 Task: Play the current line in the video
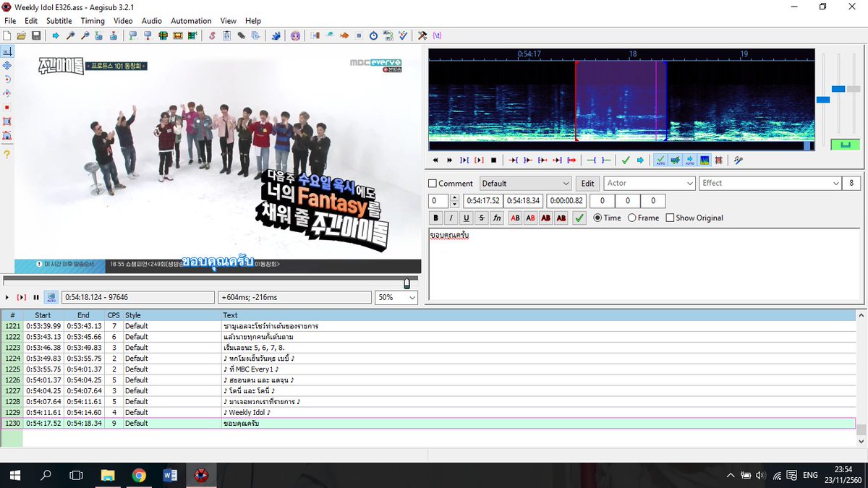22,297
